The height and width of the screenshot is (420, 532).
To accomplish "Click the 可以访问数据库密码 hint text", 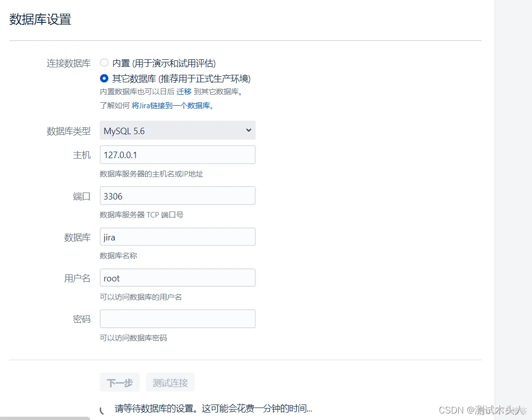I will tap(133, 338).
